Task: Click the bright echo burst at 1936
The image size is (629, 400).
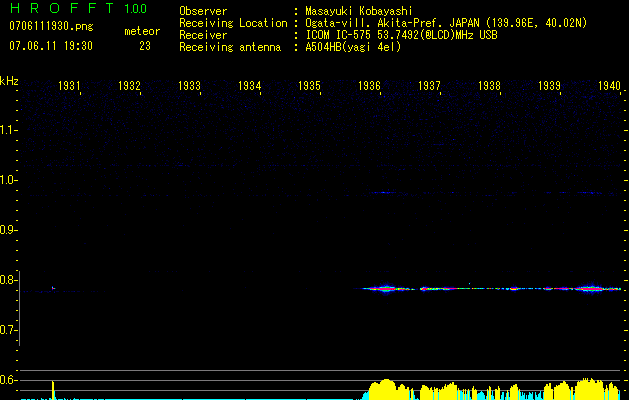Action: [386, 288]
